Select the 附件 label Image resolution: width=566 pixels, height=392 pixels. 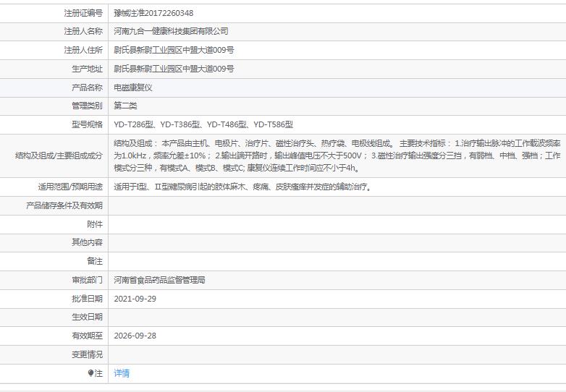pos(95,224)
